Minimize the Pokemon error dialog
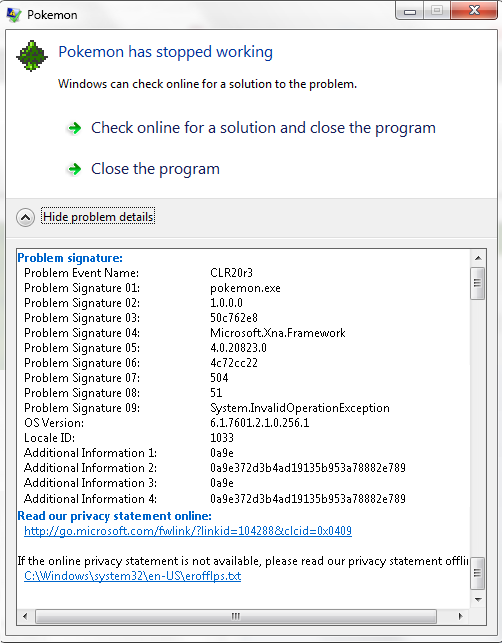 point(410,11)
